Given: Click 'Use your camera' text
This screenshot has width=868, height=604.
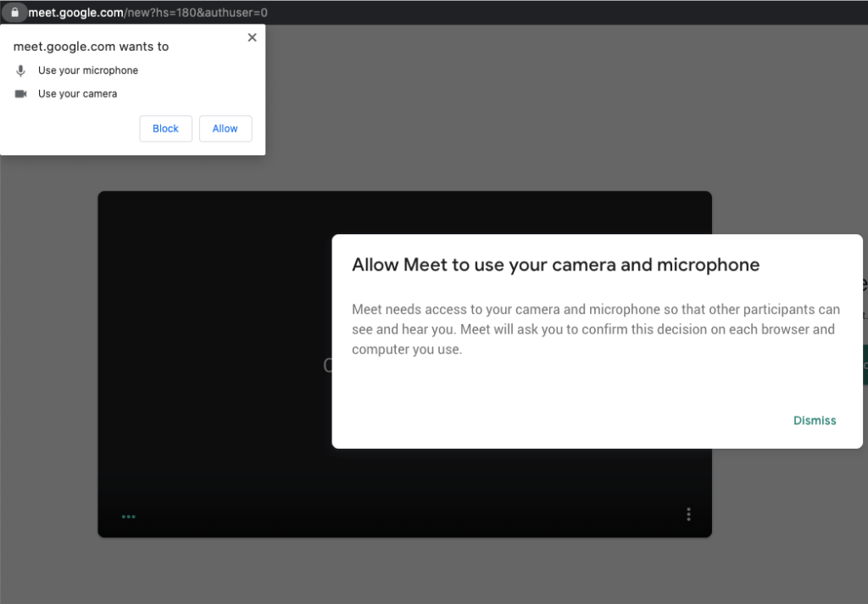Looking at the screenshot, I should [x=77, y=93].
